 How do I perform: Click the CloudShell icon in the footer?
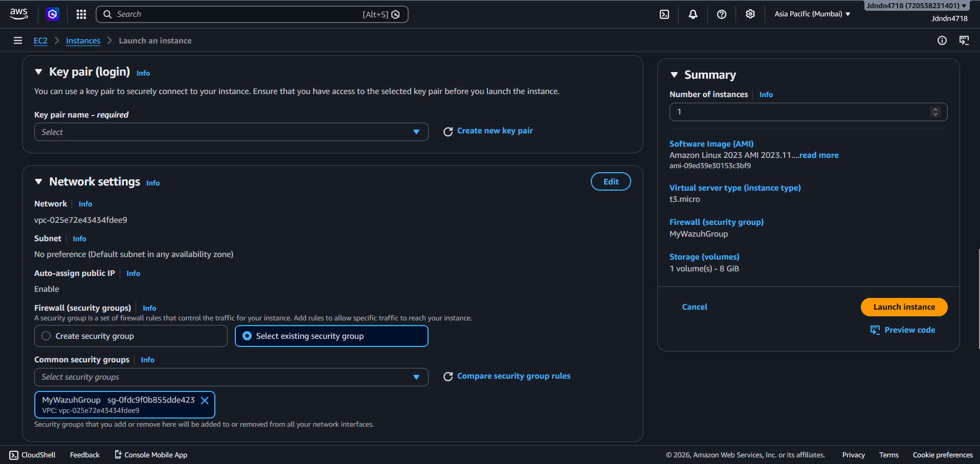click(x=14, y=455)
